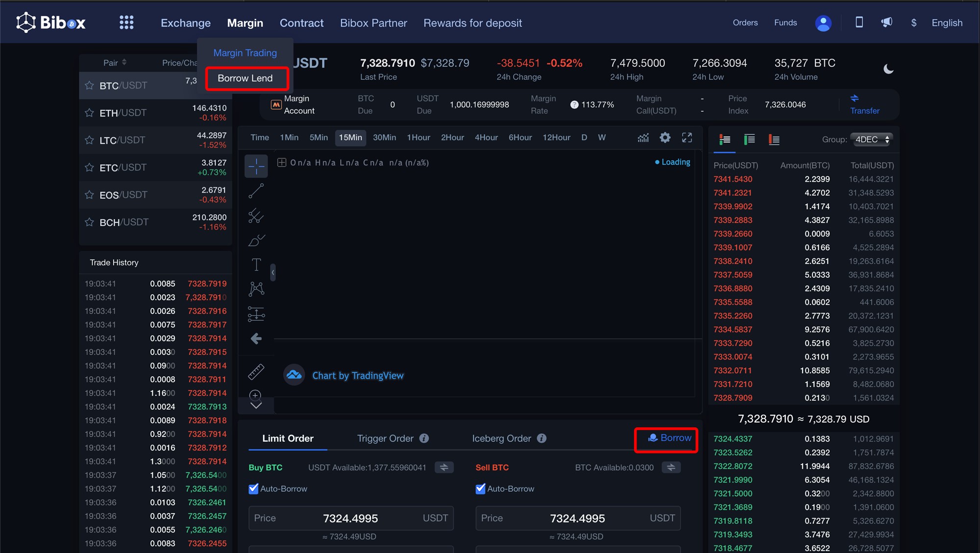Screen dimensions: 980x553
Task: Select Borrow Lend from Margin menu
Action: tap(245, 78)
